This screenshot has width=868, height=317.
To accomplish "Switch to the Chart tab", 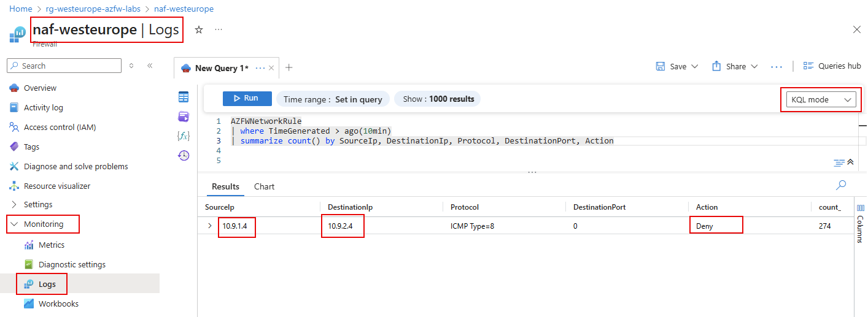I will pos(264,186).
